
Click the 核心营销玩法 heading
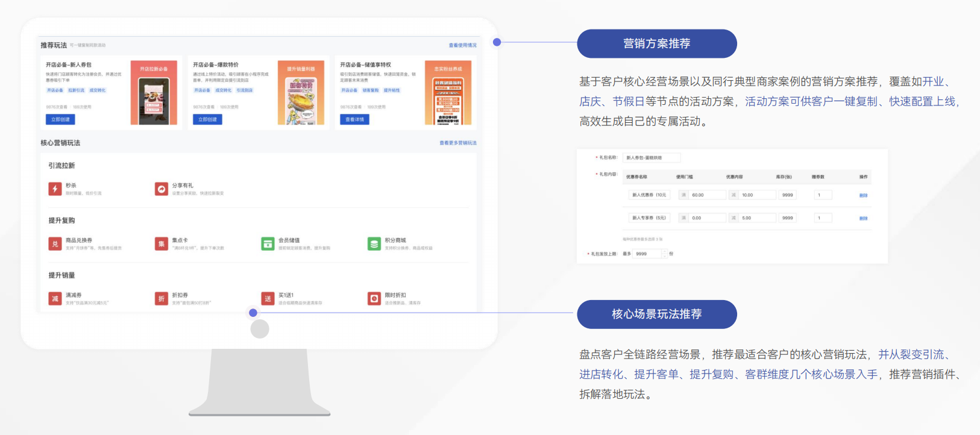coord(60,143)
